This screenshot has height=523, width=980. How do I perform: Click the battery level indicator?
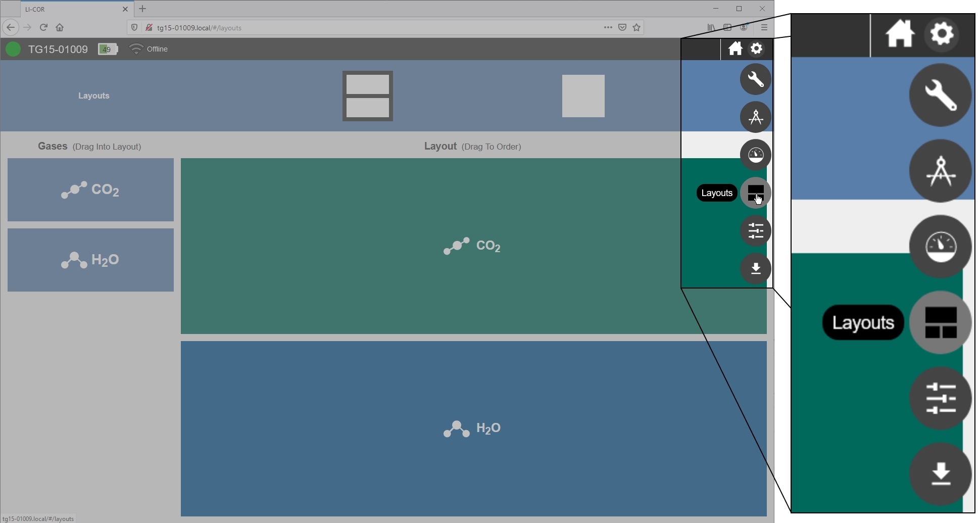pyautogui.click(x=108, y=49)
